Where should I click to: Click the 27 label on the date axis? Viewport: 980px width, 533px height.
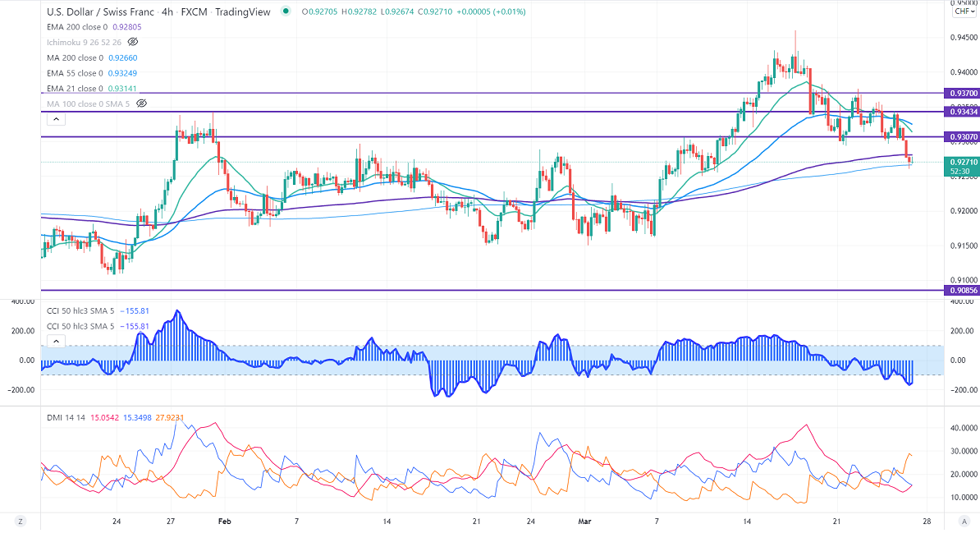171,522
